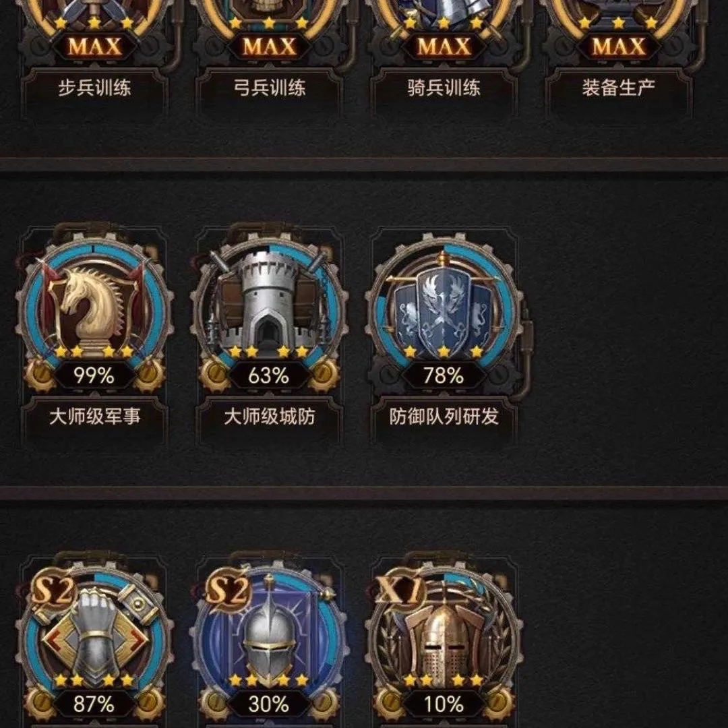Open the 骑兵训练 cavalry icon
Image resolution: width=728 pixels, height=728 pixels.
tap(444, 19)
